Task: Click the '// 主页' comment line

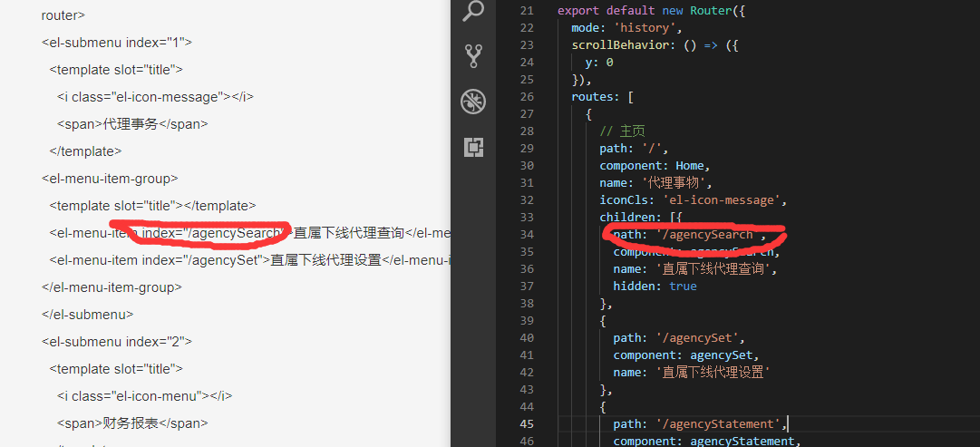Action: click(x=622, y=131)
